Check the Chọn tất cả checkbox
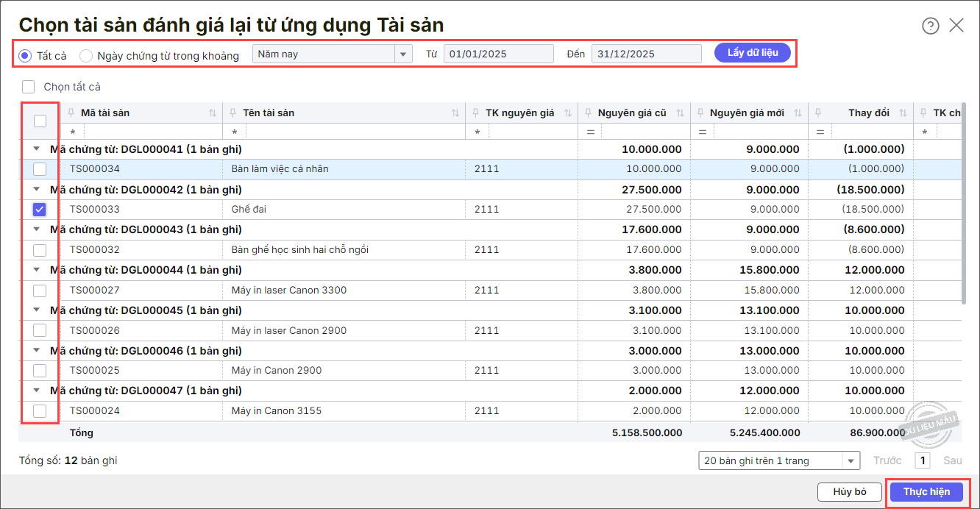The image size is (980, 509). pos(29,87)
